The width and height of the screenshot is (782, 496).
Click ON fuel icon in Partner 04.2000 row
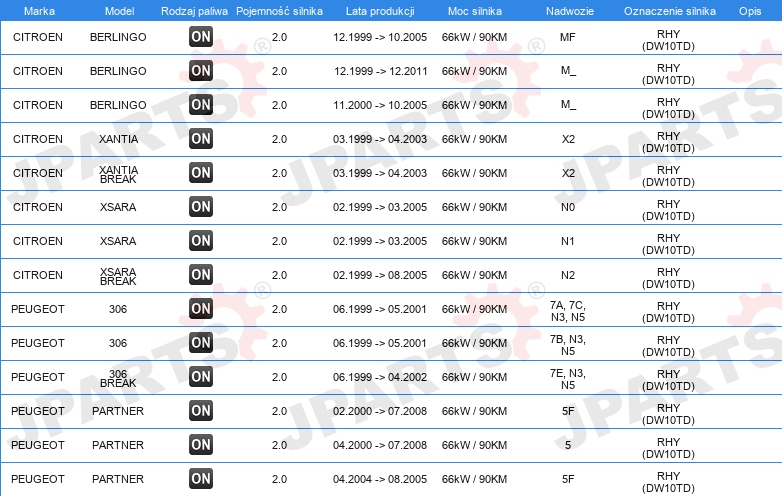pos(201,445)
